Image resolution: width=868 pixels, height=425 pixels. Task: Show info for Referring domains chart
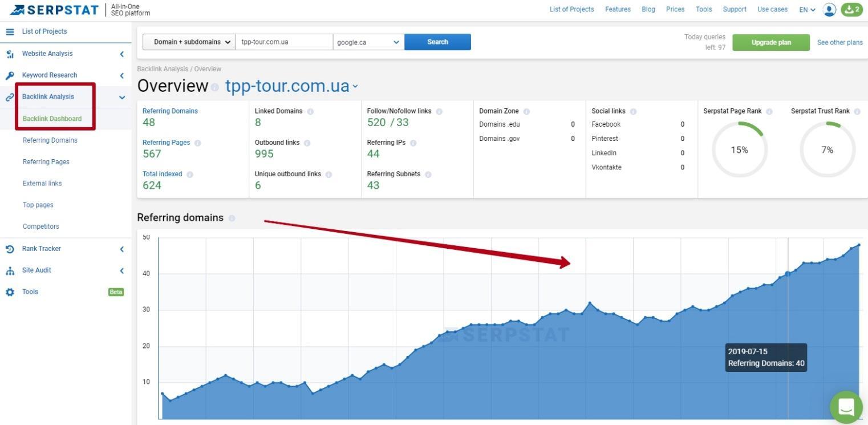[232, 218]
